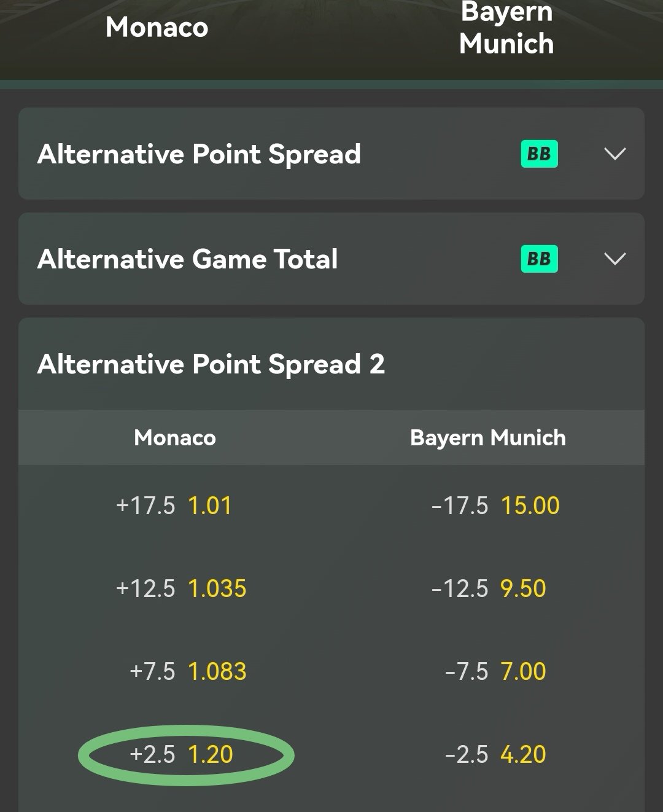Open the Alternative Game Total title
The width and height of the screenshot is (663, 812).
187,259
